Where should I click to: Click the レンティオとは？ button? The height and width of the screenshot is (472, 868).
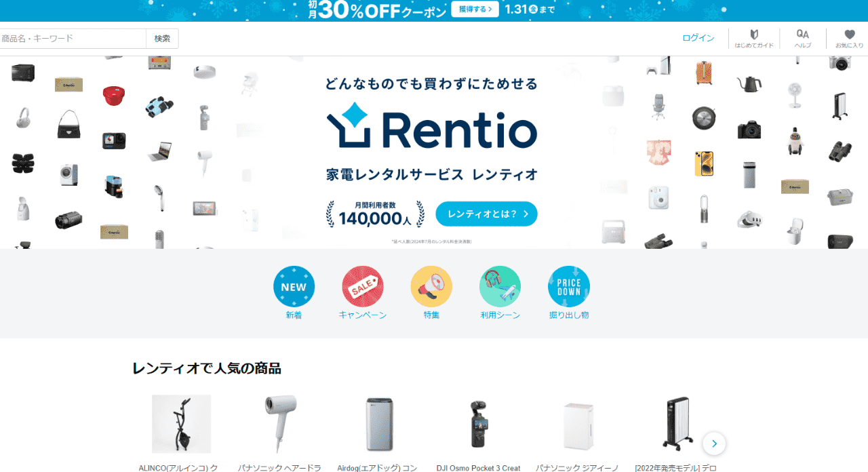tap(486, 214)
